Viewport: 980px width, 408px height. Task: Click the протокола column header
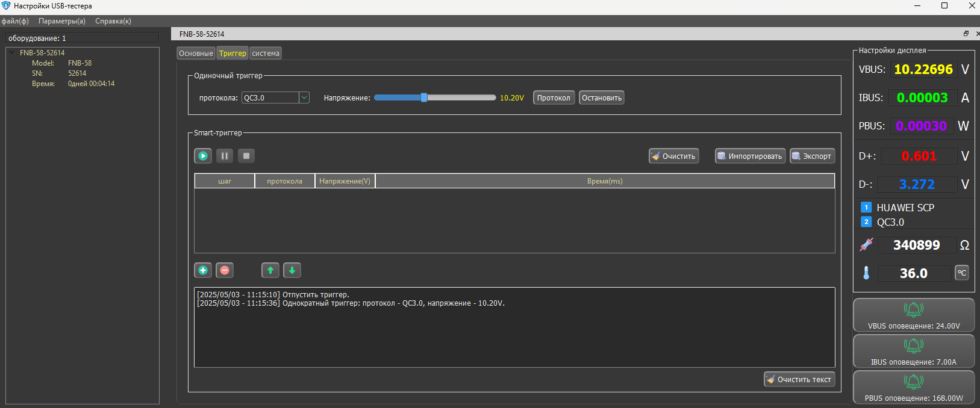[285, 181]
